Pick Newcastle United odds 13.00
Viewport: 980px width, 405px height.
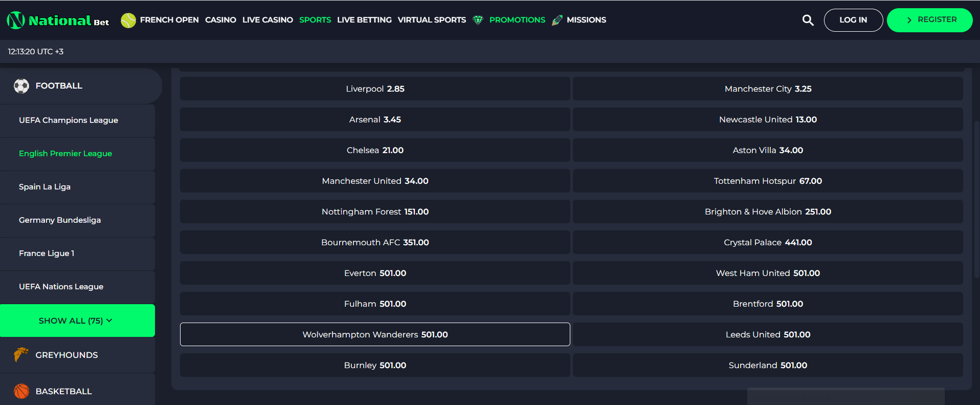[768, 119]
